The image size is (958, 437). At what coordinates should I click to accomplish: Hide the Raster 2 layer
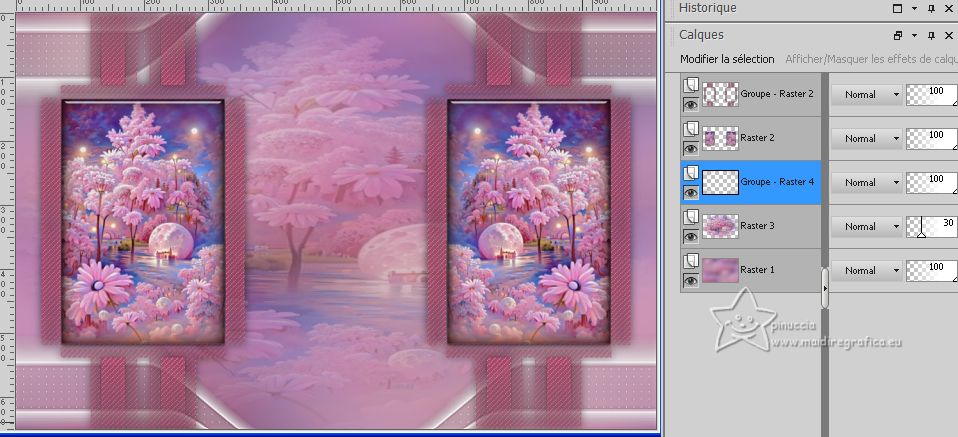(x=690, y=149)
